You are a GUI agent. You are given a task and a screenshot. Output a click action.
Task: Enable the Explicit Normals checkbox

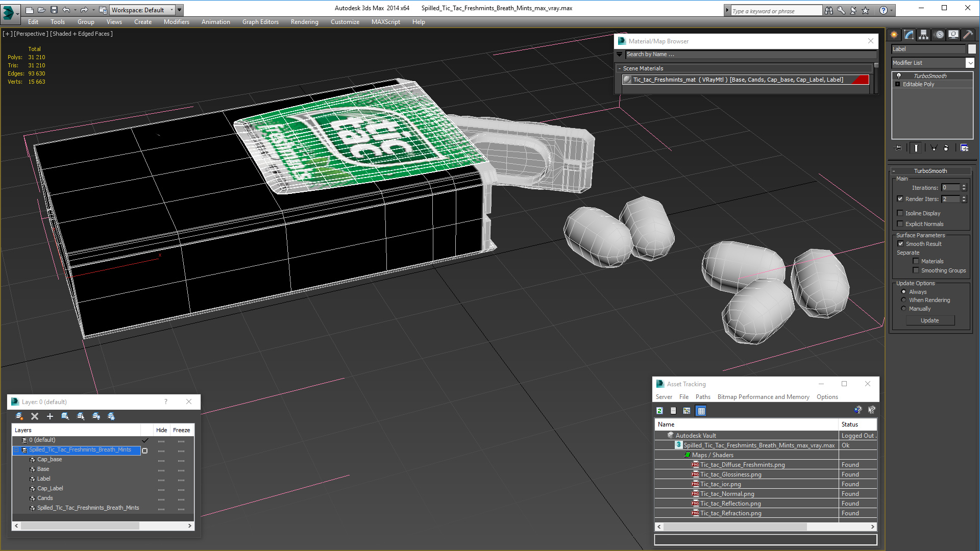click(900, 224)
